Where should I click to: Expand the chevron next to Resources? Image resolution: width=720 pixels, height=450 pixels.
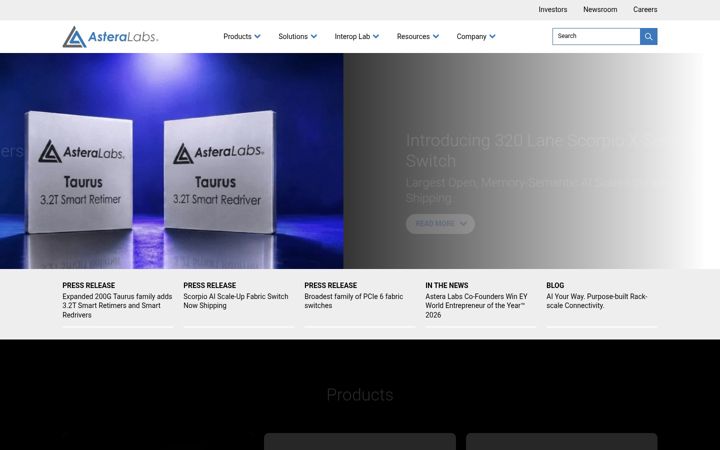(x=436, y=36)
